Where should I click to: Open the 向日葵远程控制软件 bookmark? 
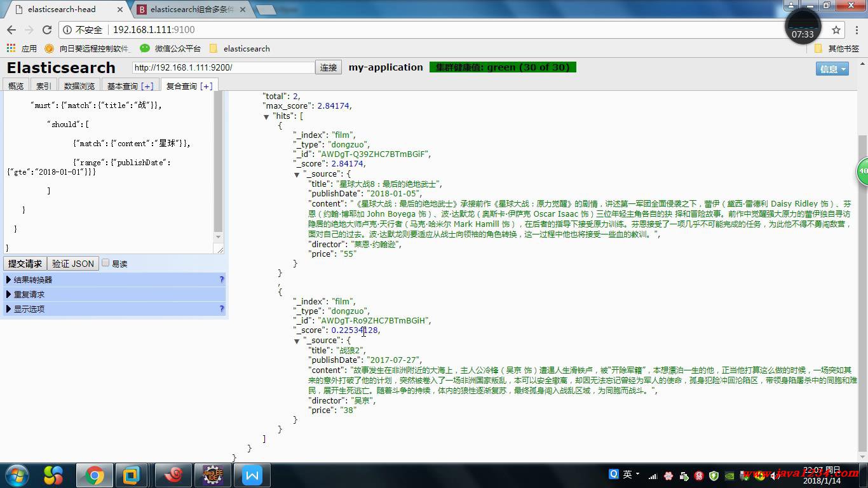[x=88, y=48]
